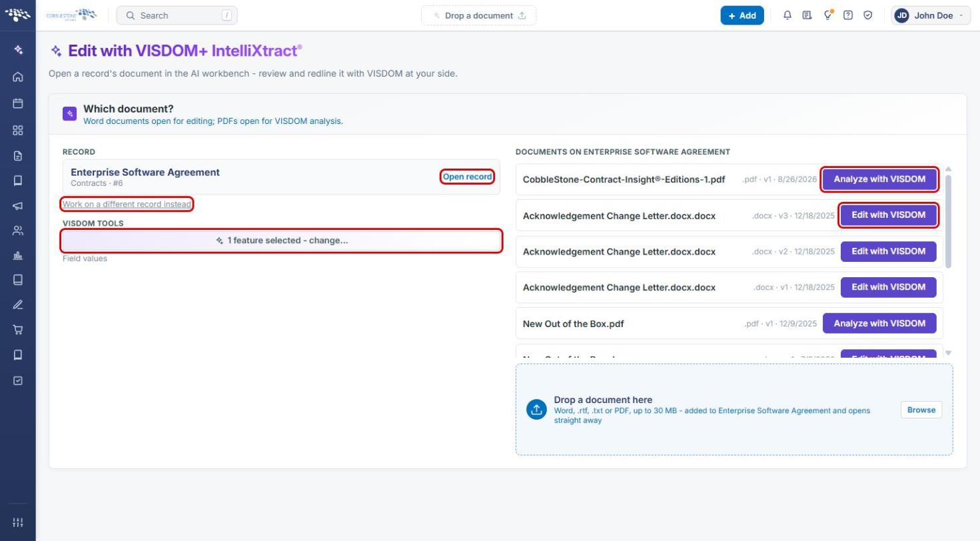980x541 pixels.
Task: Open the bar chart reports icon in the sidebar
Action: click(x=18, y=255)
